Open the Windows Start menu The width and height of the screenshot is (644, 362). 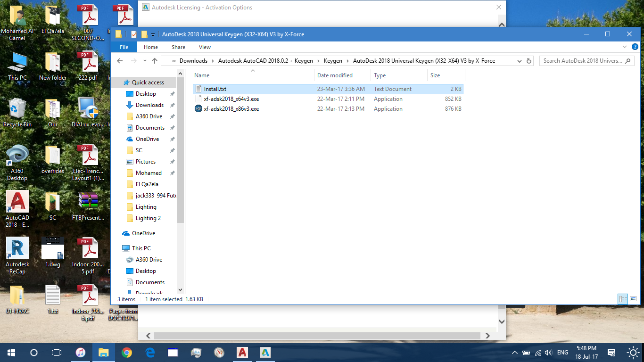(11, 352)
